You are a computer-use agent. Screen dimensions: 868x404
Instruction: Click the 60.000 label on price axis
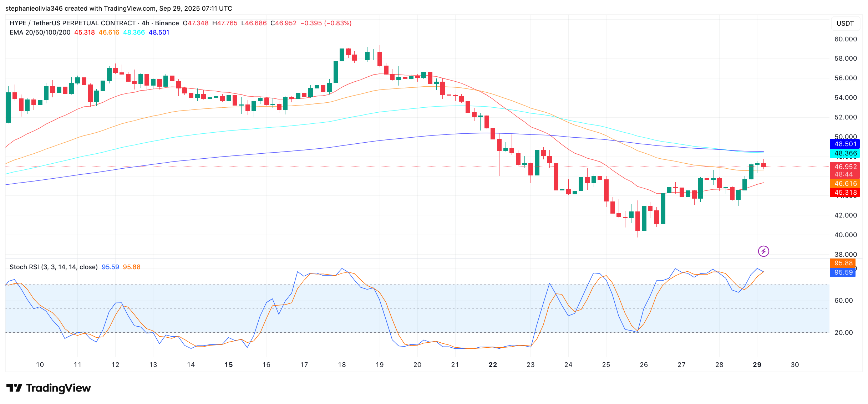845,39
